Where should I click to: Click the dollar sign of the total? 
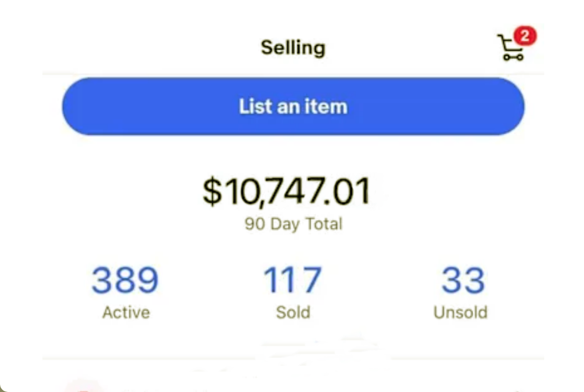[212, 191]
